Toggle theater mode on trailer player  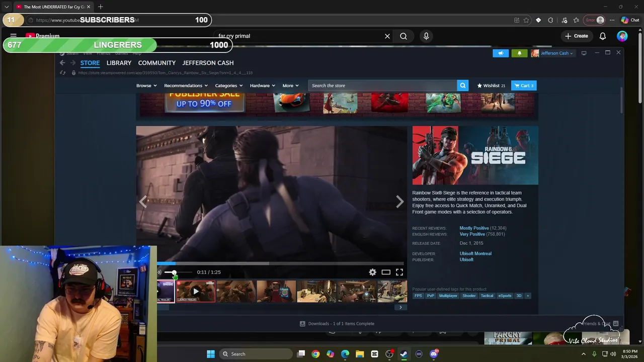pyautogui.click(x=386, y=272)
